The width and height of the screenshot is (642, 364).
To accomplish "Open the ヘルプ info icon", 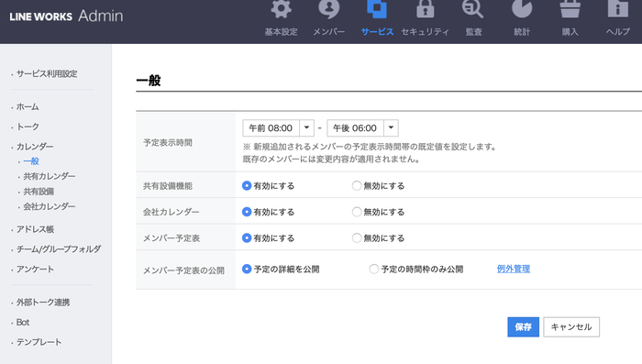I will point(618,9).
